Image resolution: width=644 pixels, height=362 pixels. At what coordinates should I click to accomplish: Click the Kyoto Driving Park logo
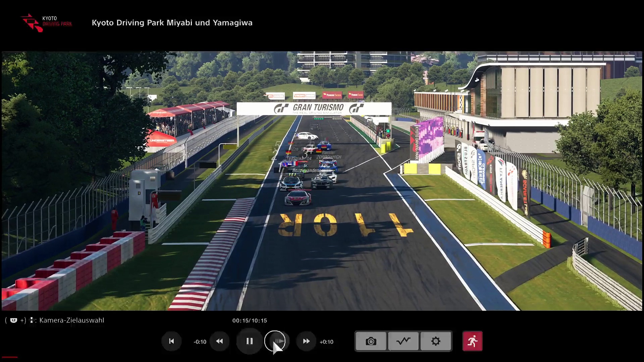tap(46, 23)
